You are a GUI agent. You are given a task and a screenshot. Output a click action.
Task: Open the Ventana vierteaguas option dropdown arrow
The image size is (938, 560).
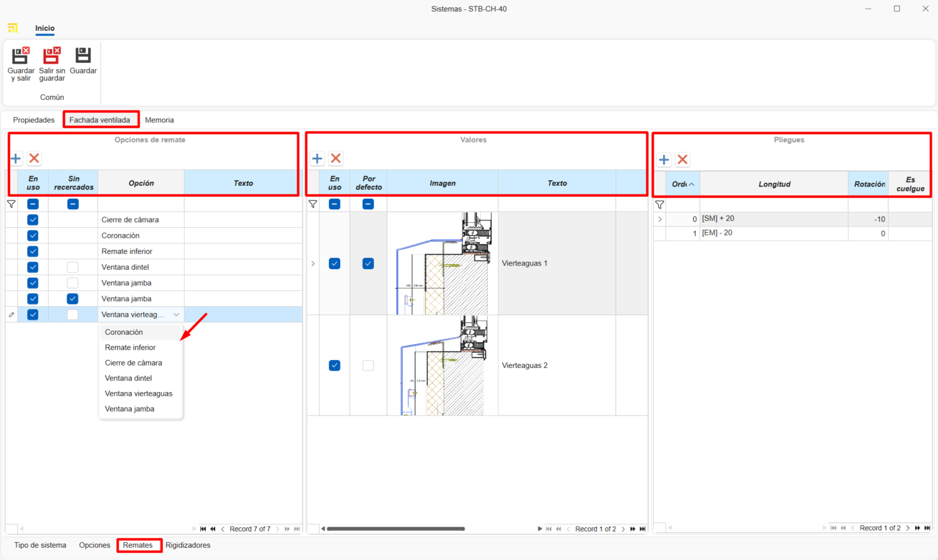click(x=176, y=315)
